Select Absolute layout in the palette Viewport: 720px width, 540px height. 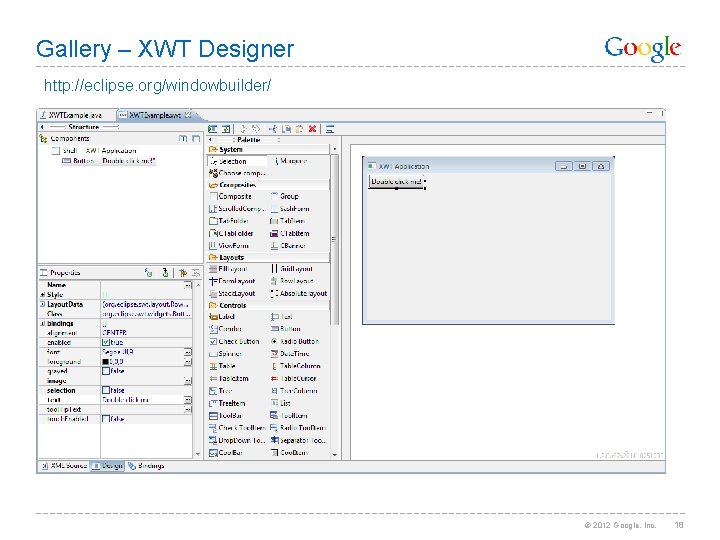[299, 293]
